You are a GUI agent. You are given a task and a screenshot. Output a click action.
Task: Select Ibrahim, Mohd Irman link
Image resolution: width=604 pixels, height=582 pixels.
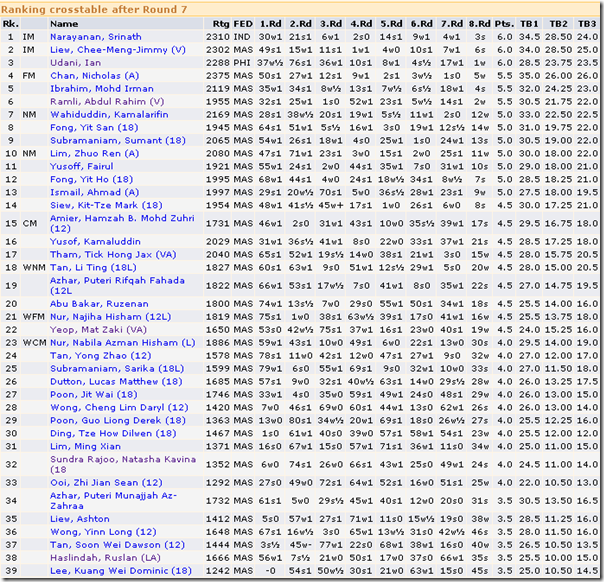point(102,89)
